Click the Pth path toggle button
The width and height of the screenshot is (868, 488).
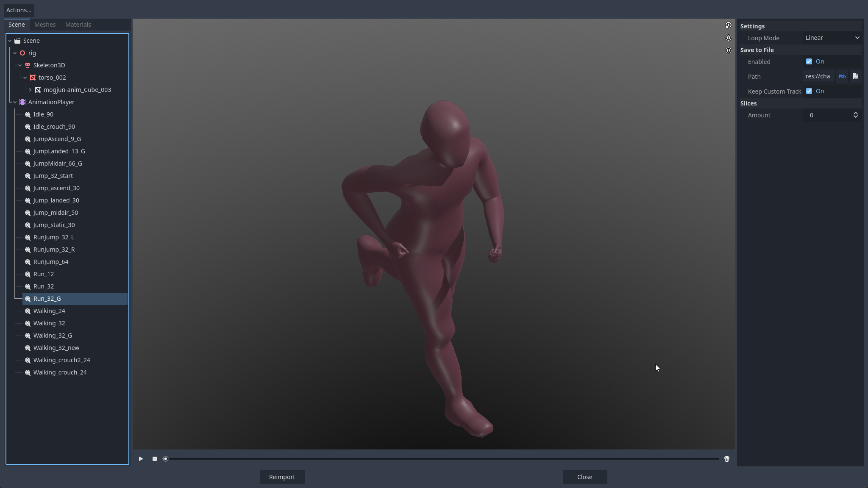(842, 77)
